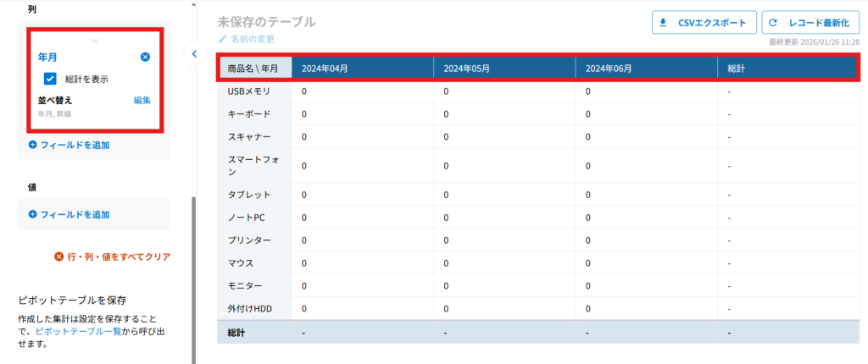Click 名前の変更 to rename table
868x364 pixels.
click(x=252, y=39)
